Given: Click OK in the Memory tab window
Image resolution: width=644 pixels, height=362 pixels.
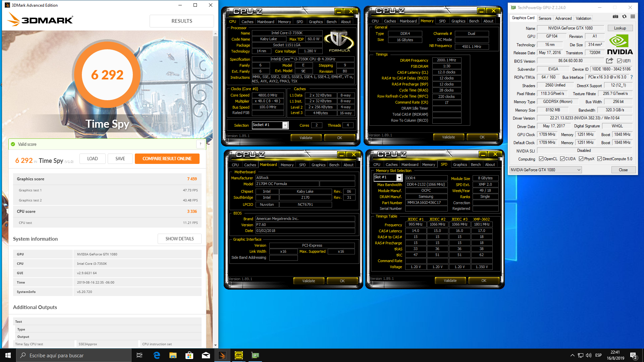Looking at the screenshot, I should click(482, 137).
